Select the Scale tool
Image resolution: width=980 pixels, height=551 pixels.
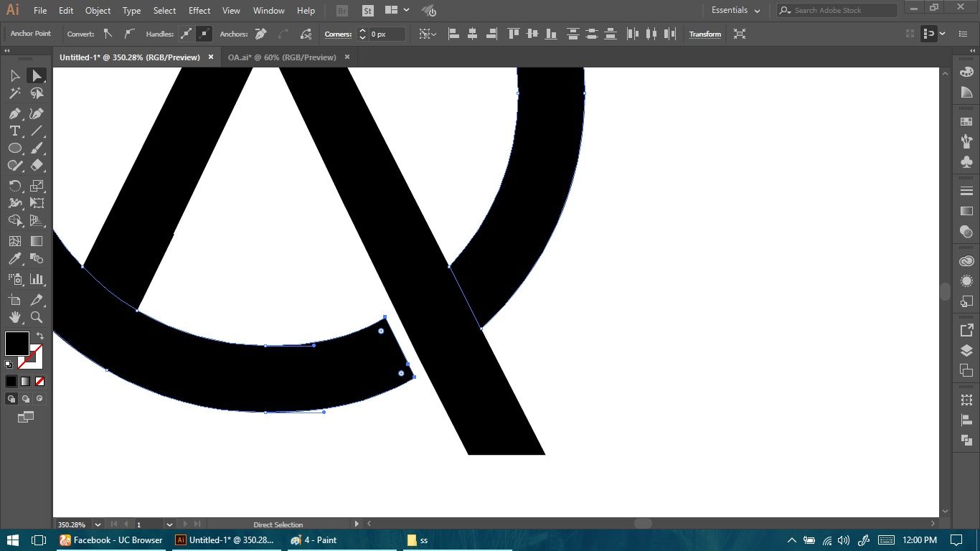point(37,187)
